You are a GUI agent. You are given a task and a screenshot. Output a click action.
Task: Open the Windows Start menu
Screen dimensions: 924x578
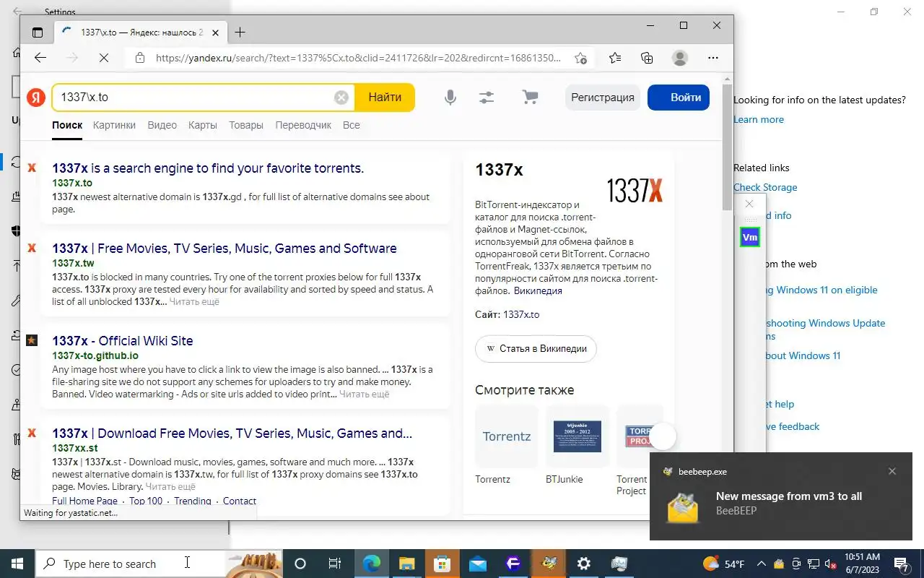[x=17, y=564]
